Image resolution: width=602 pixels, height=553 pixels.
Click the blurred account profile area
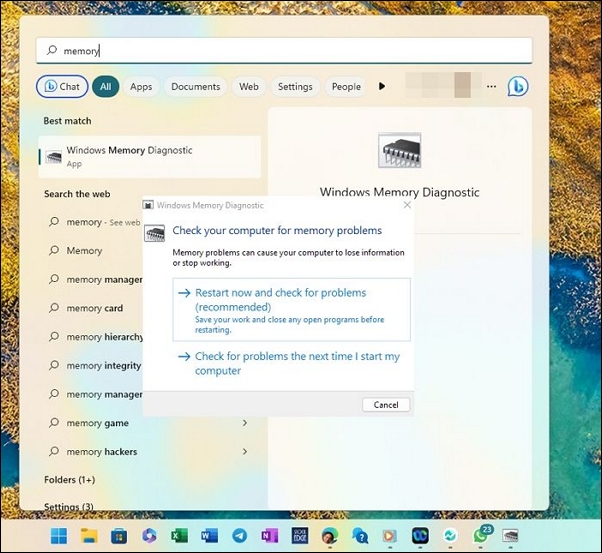[443, 85]
